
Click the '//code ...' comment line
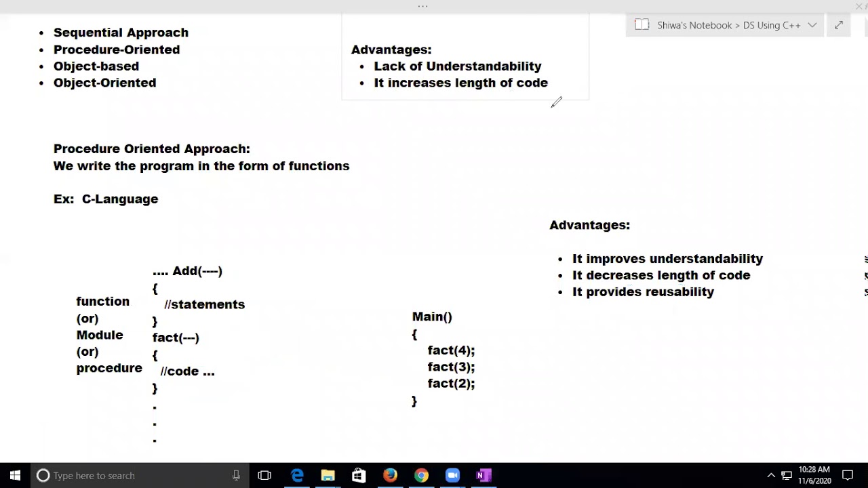pyautogui.click(x=187, y=371)
